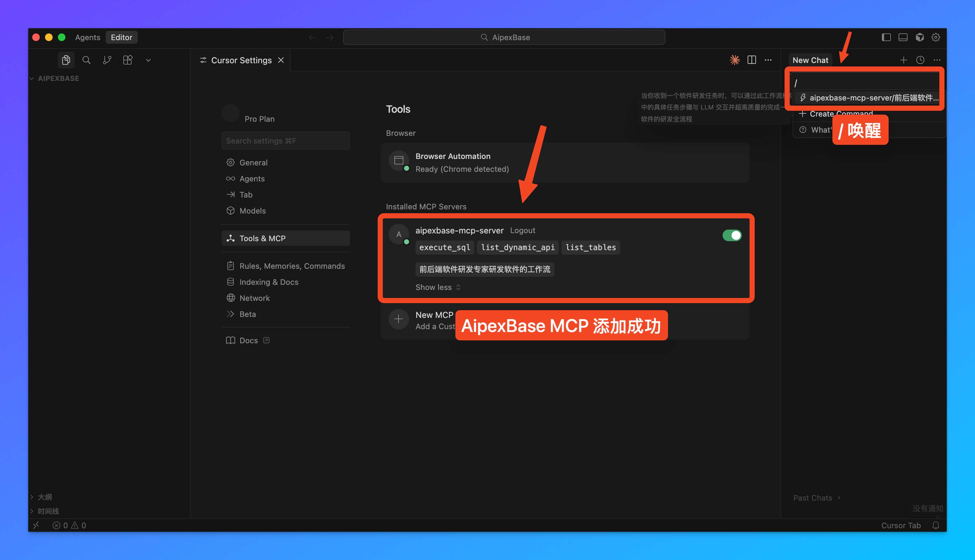Click the spark icon above the settings panel
Screen dimensions: 975x560
point(734,60)
